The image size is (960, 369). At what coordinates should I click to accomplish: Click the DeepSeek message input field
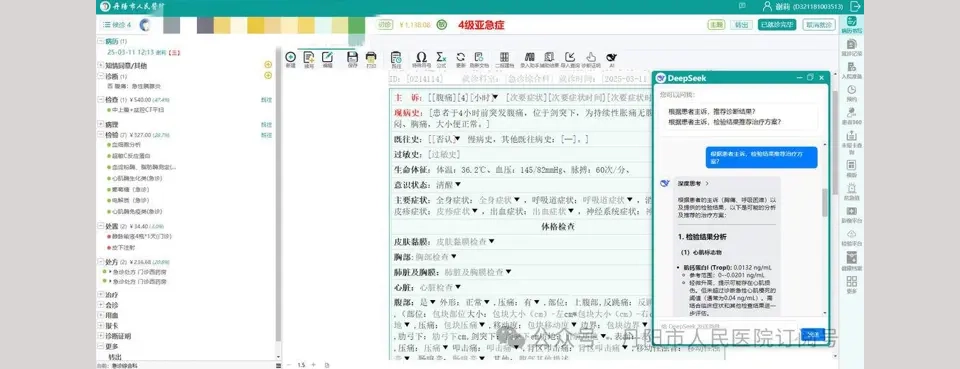(728, 327)
